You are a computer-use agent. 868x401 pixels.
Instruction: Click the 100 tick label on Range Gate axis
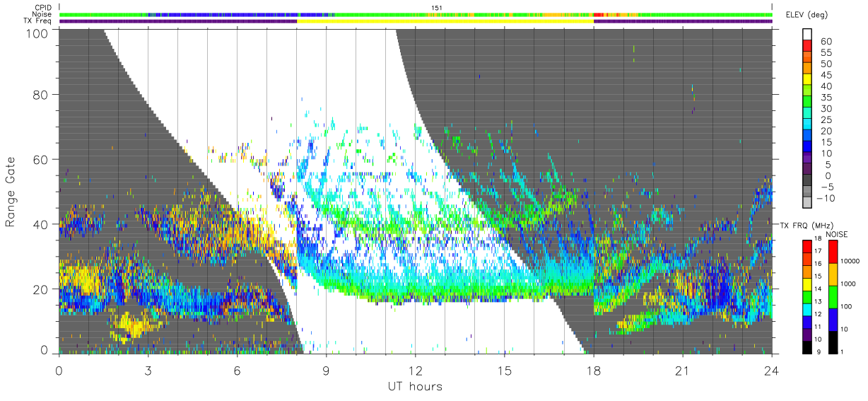(x=39, y=33)
